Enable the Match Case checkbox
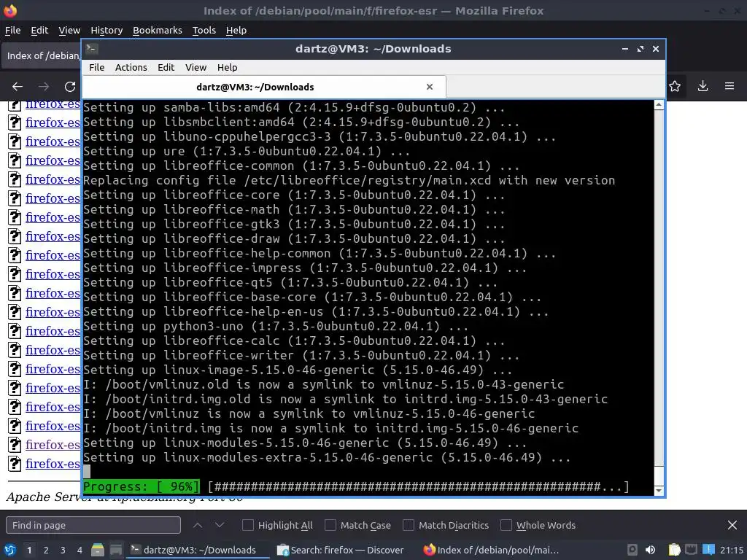This screenshot has width=747, height=560. (330, 525)
